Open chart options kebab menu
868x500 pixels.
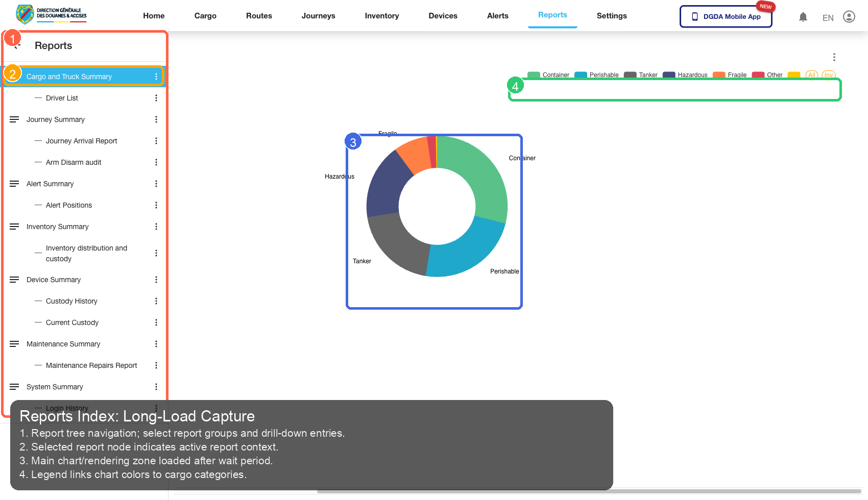pyautogui.click(x=834, y=57)
